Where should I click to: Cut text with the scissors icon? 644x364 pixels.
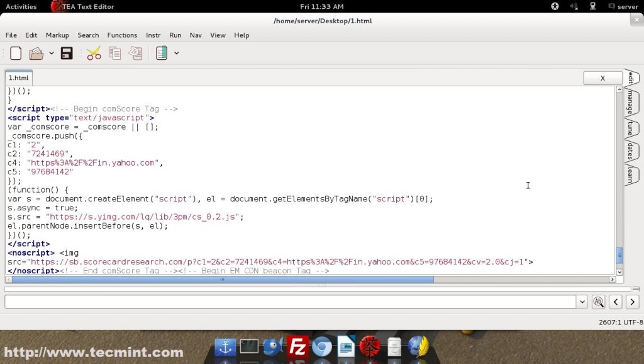click(x=93, y=53)
